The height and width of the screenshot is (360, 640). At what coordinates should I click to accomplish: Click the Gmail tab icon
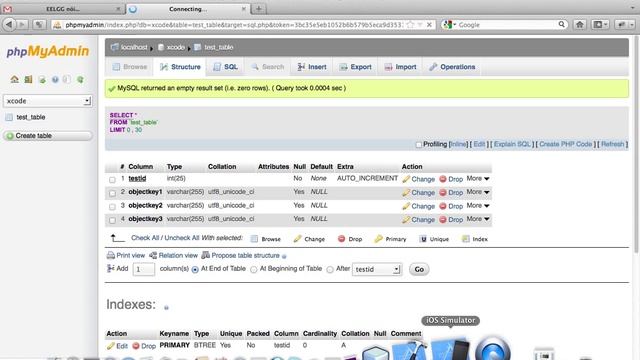tap(7, 9)
